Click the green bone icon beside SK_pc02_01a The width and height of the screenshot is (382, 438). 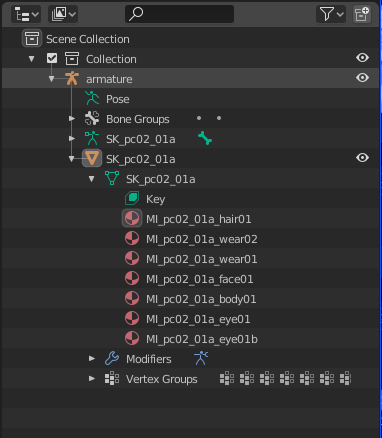pyautogui.click(x=205, y=138)
